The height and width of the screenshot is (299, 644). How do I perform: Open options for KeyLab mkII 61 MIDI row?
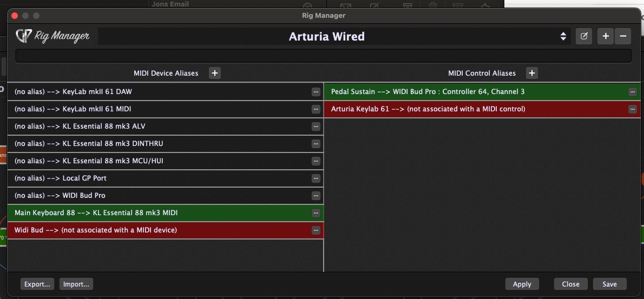pyautogui.click(x=316, y=109)
